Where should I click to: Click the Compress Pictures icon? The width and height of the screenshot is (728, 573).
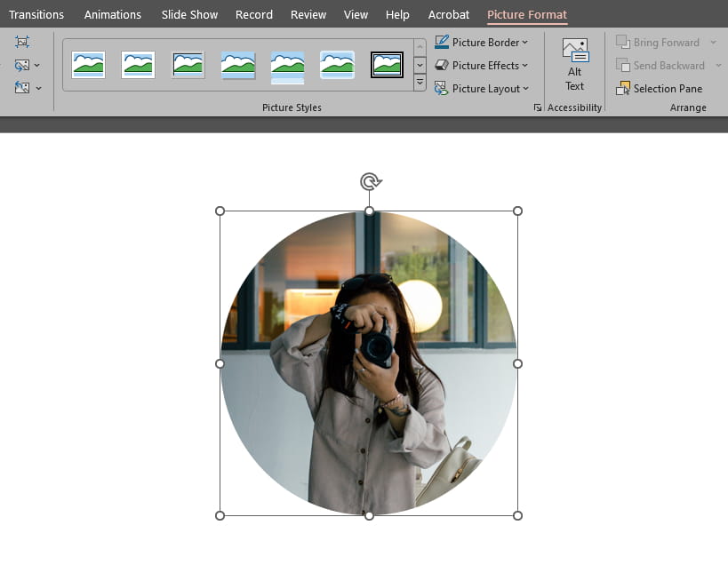[x=22, y=42]
